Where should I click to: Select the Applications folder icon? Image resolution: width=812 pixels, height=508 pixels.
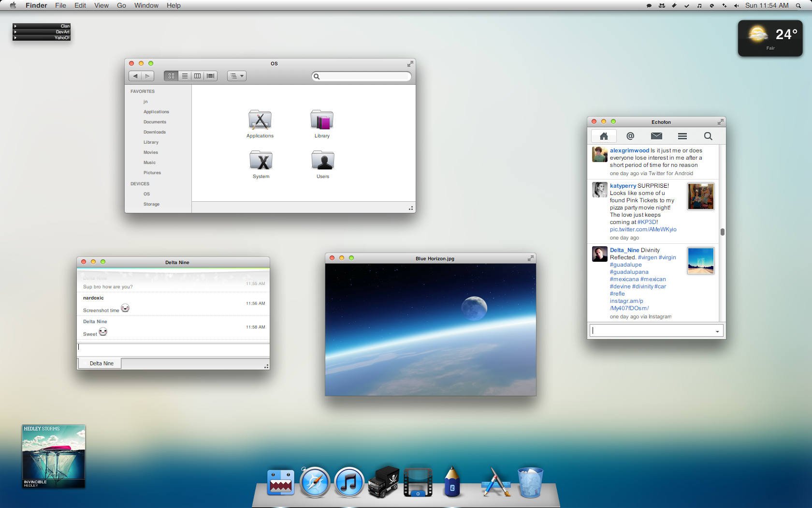pos(260,120)
